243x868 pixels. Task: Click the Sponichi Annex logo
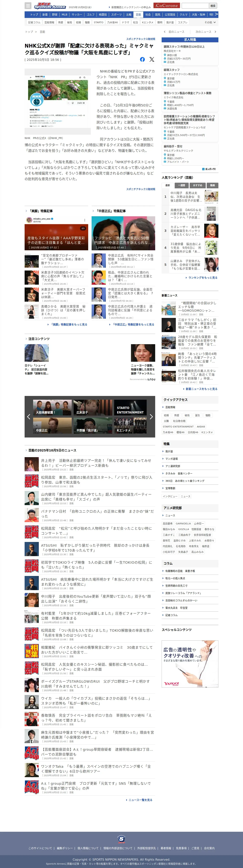[50, 6]
